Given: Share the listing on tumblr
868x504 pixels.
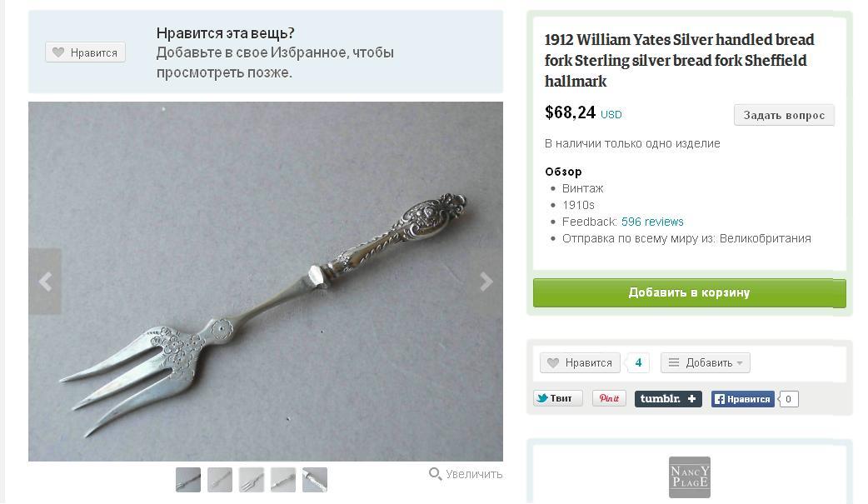Looking at the screenshot, I should 668,399.
